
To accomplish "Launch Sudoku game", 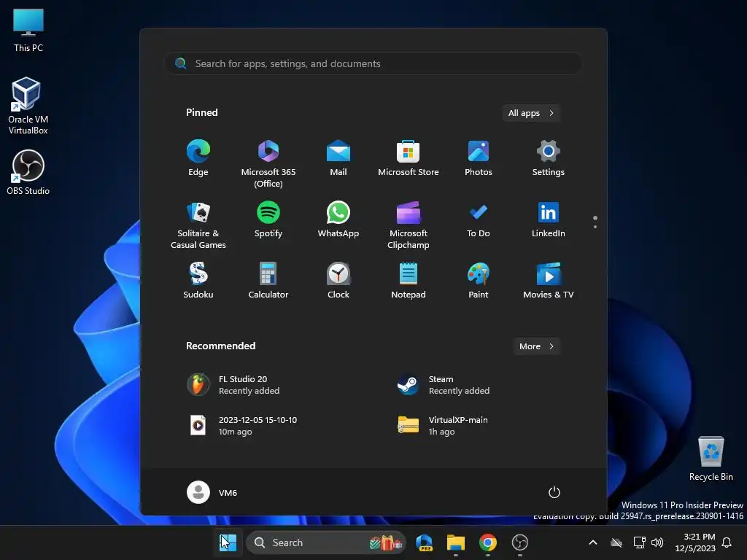I will click(x=198, y=281).
